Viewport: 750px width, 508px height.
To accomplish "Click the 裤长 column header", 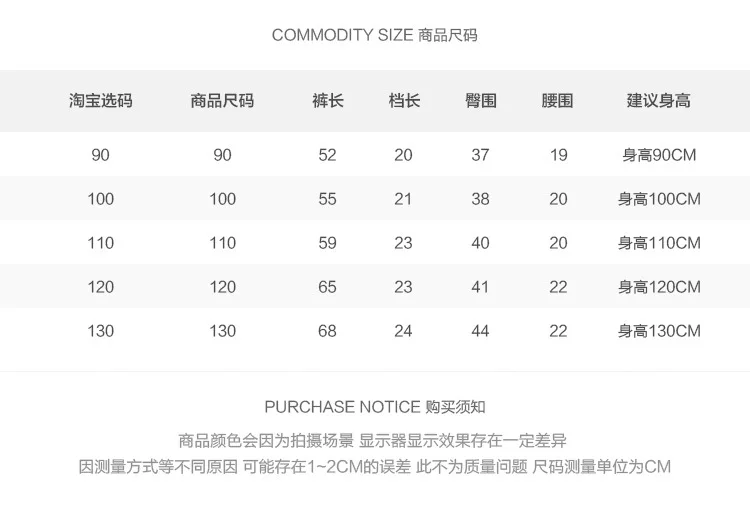I will 328,100.
